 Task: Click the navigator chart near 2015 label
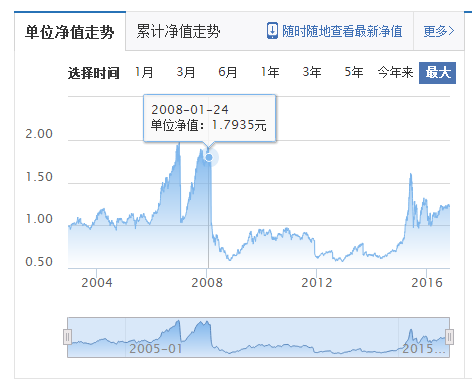tap(424, 349)
